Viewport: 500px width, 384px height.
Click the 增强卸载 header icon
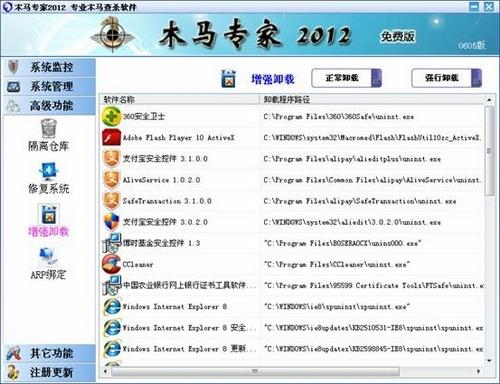click(229, 79)
